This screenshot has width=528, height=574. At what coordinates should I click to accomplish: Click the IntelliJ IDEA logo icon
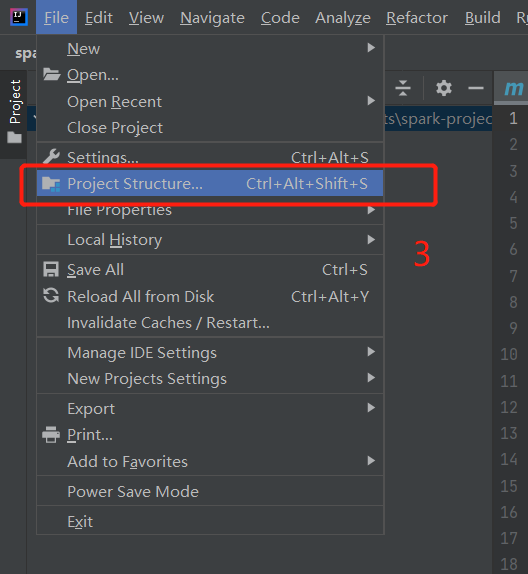[x=19, y=17]
